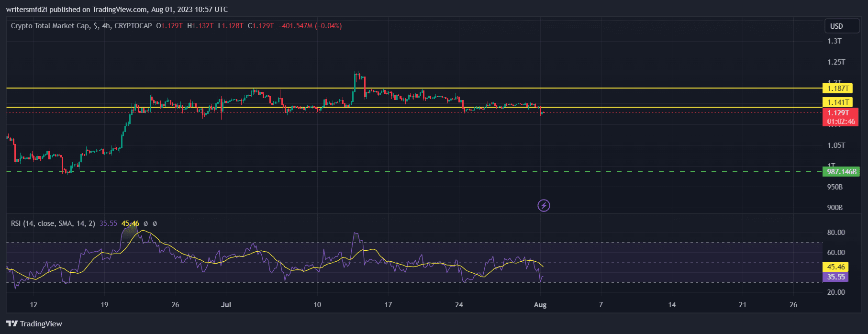Click the 1.187T yellow price label
The height and width of the screenshot is (334, 868).
838,88
